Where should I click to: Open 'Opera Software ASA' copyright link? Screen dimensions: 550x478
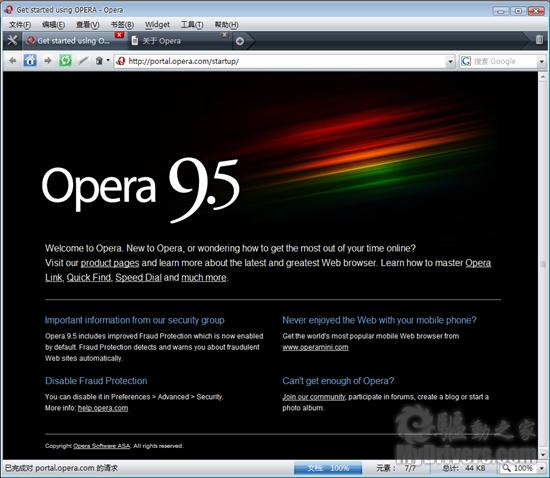(x=101, y=446)
